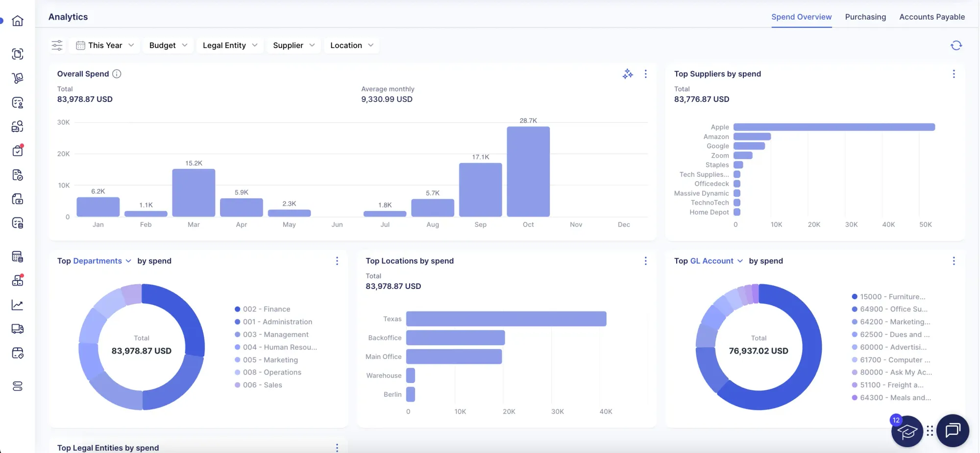Click the shopping cart sidebar icon
Viewport: 980px width, 453px height.
point(18,78)
